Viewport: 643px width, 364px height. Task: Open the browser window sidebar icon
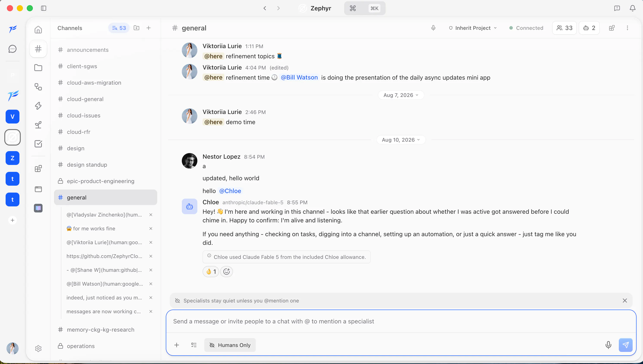coord(38,189)
